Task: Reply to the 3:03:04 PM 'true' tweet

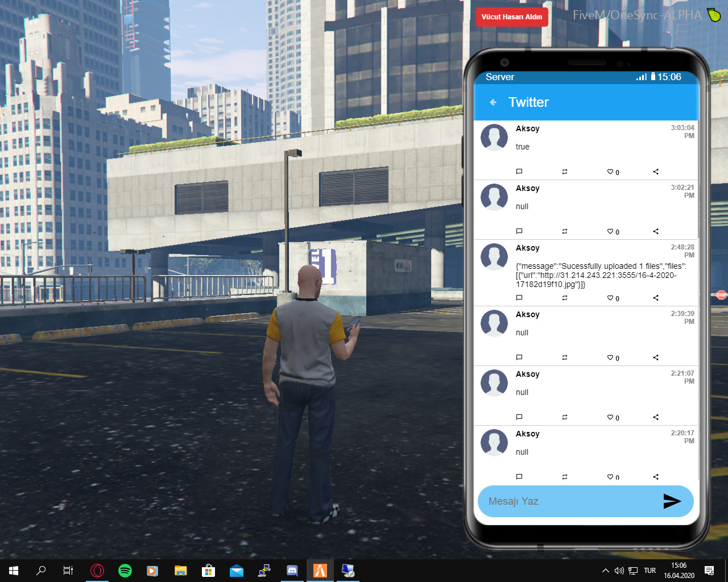Action: click(x=519, y=172)
